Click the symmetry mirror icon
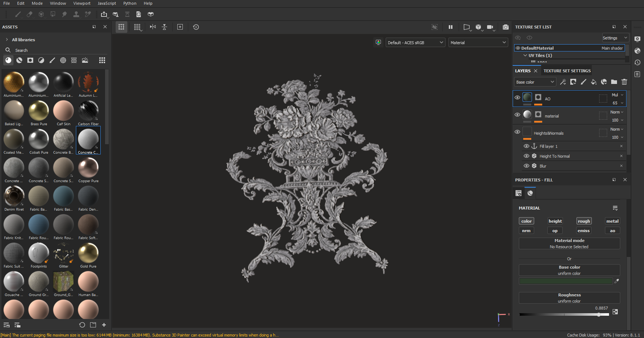 pyautogui.click(x=153, y=27)
